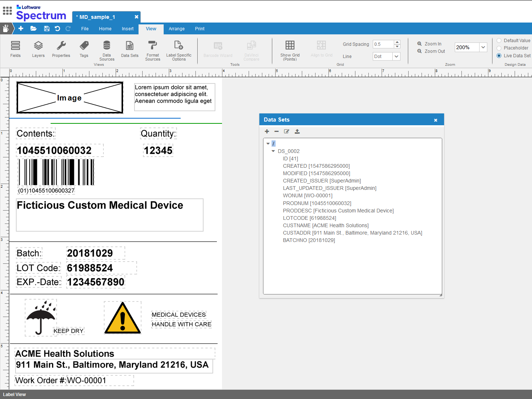
Task: Collapse the DS_0002 tree node
Action: [273, 151]
